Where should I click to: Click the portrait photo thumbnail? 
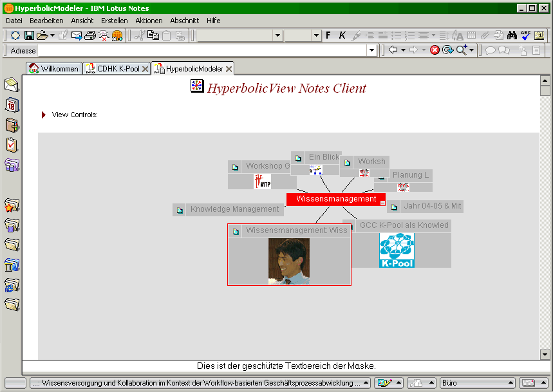tap(289, 261)
